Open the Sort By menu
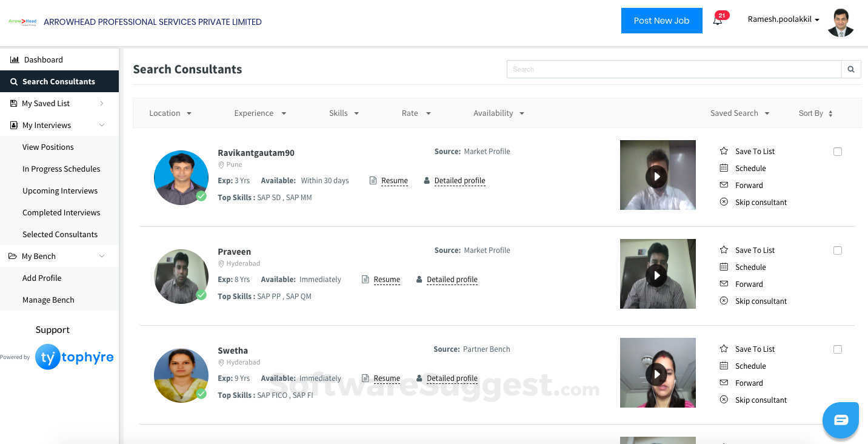The width and height of the screenshot is (868, 444). 815,113
